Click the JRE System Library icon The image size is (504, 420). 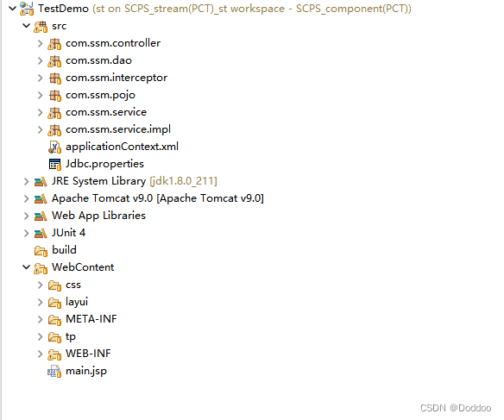pos(41,182)
